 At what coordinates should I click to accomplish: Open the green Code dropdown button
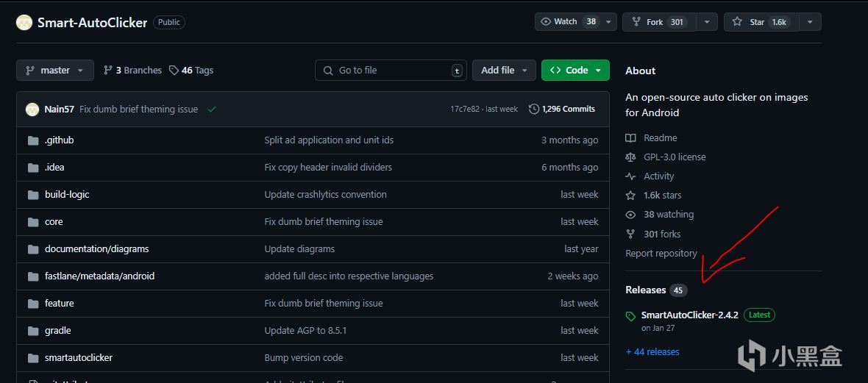tap(575, 71)
